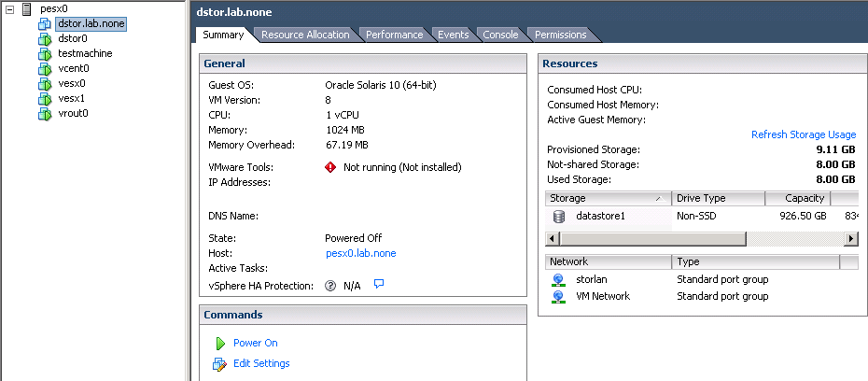Click the datastore1 disk icon
The height and width of the screenshot is (381, 868).
coord(558,216)
